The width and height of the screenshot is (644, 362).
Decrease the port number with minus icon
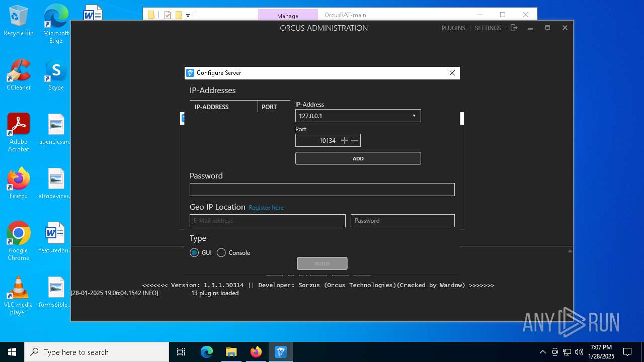[x=355, y=141]
